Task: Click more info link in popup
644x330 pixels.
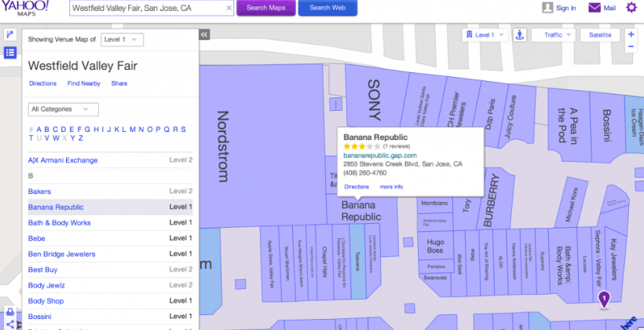Action: tap(391, 186)
